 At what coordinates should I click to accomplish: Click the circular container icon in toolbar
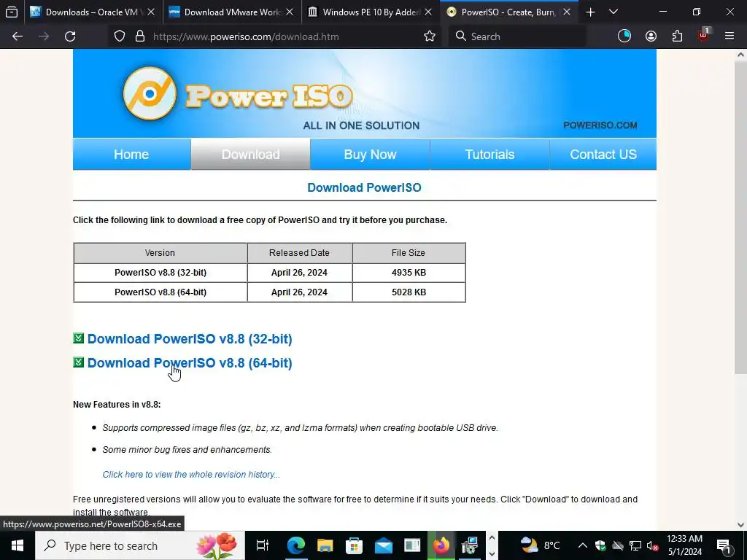[624, 36]
